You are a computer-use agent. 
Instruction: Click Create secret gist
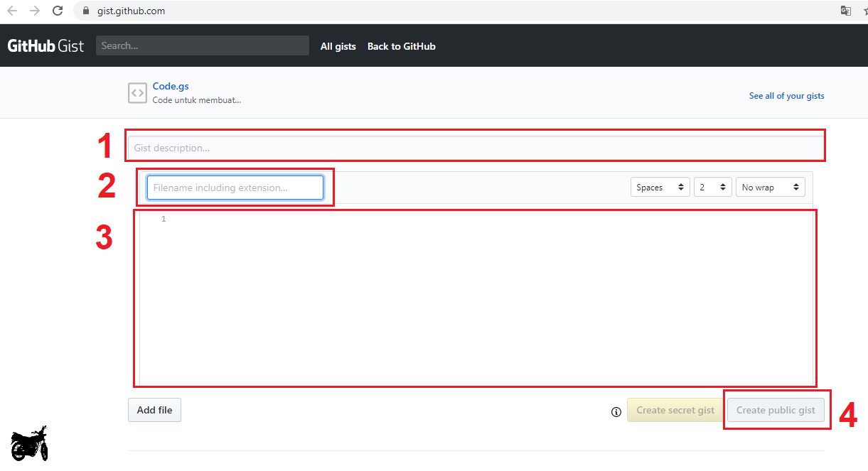(675, 410)
